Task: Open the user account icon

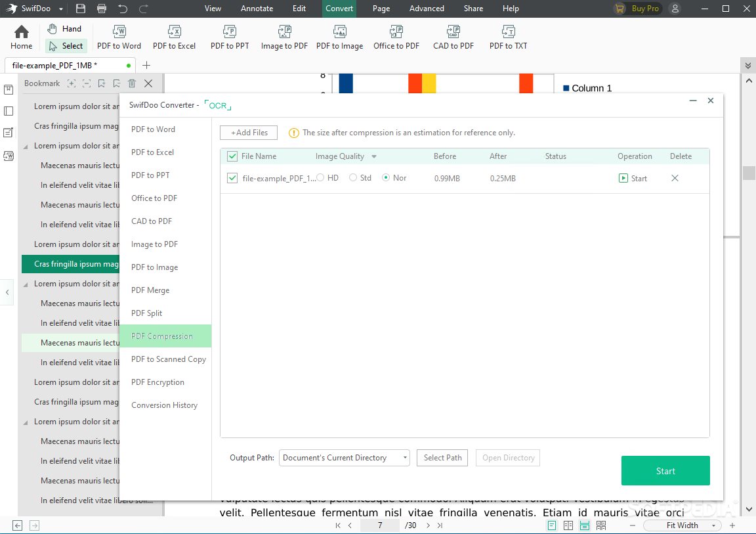Action: click(x=675, y=9)
